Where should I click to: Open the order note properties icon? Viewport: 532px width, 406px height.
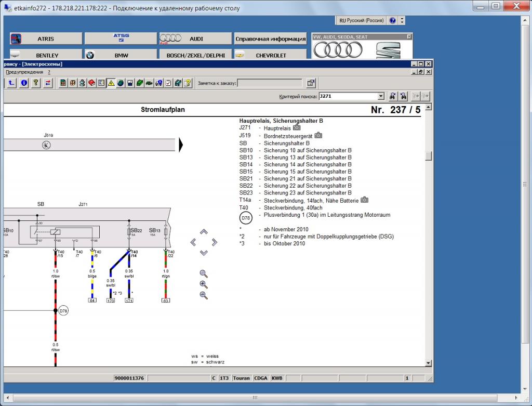pyautogui.click(x=311, y=83)
